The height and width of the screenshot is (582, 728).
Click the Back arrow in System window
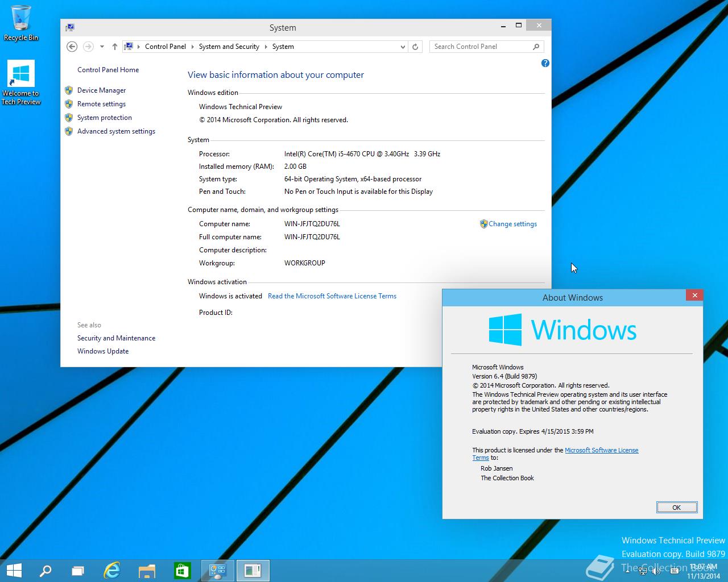pyautogui.click(x=72, y=47)
